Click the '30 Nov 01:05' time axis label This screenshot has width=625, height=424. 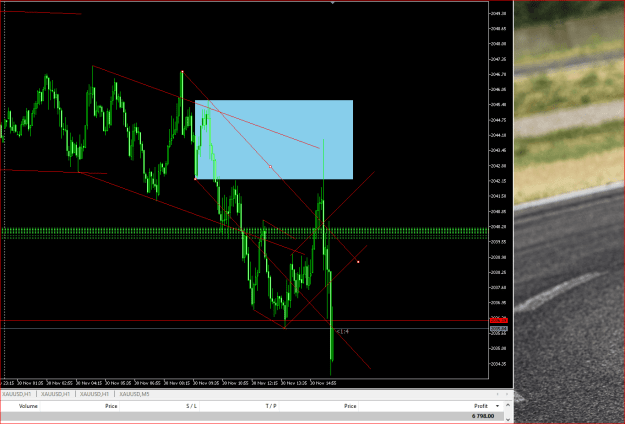click(x=31, y=383)
